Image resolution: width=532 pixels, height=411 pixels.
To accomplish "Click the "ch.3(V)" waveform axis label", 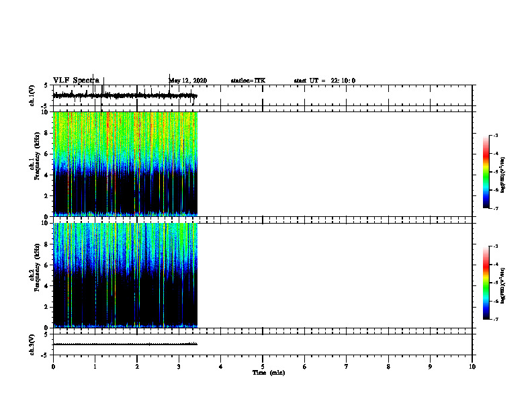I will pos(32,345).
